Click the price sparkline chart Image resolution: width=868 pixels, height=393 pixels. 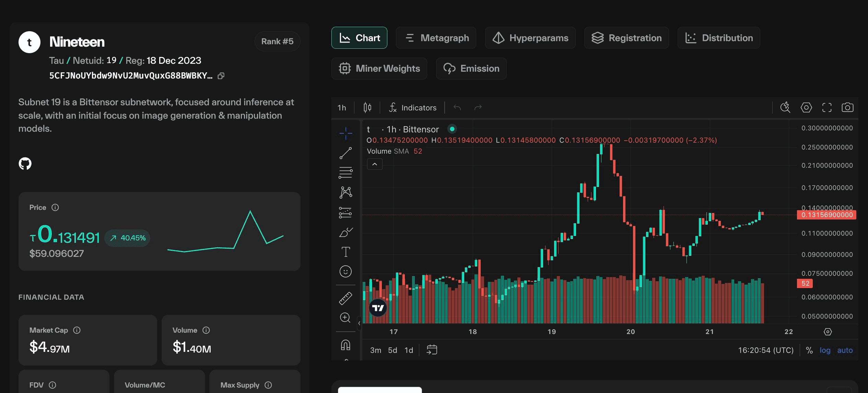[x=225, y=232]
